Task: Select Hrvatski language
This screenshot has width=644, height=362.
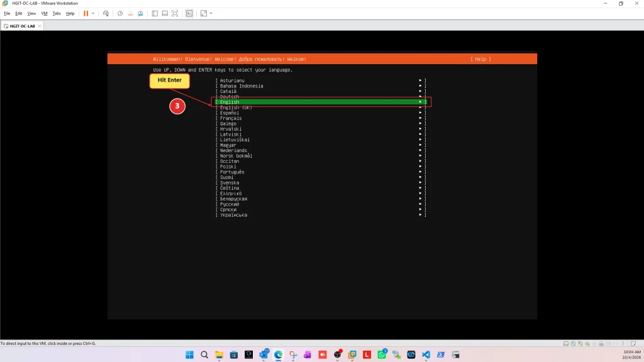Action: point(321,129)
